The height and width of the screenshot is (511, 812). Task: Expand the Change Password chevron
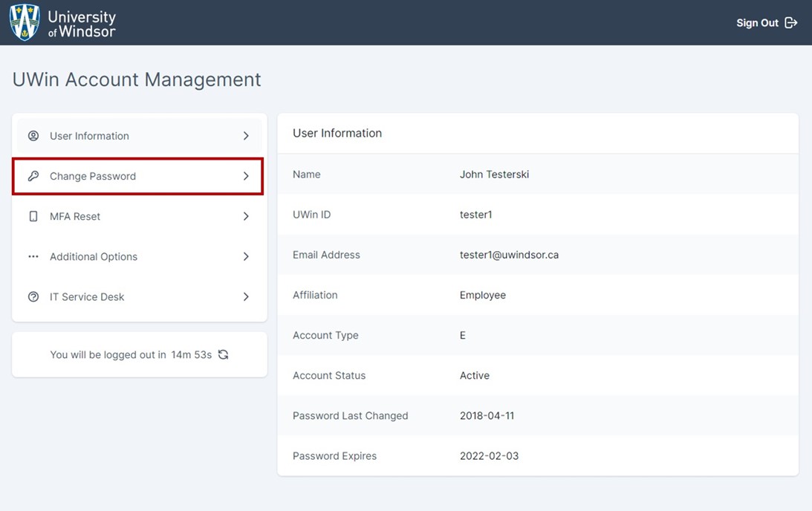coord(246,176)
